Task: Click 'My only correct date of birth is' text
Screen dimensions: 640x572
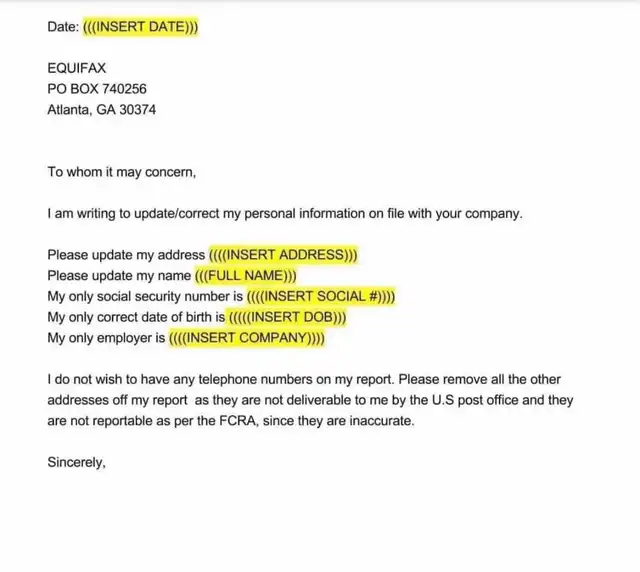Action: 136,317
